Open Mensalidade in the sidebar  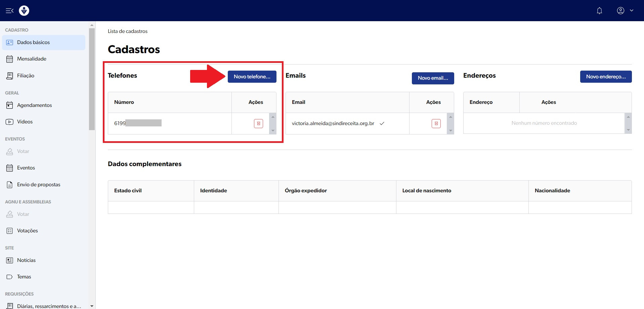point(32,59)
